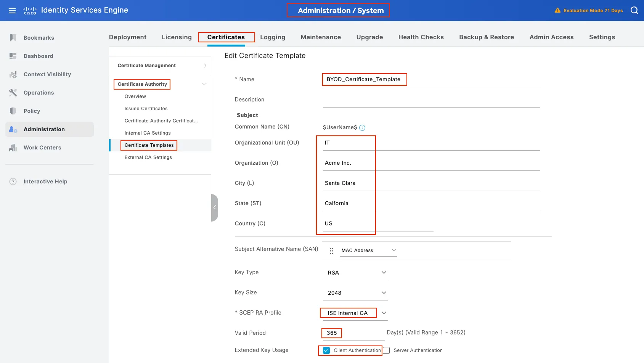Open the MAC Address SAN dropdown
The height and width of the screenshot is (363, 644).
click(x=368, y=251)
